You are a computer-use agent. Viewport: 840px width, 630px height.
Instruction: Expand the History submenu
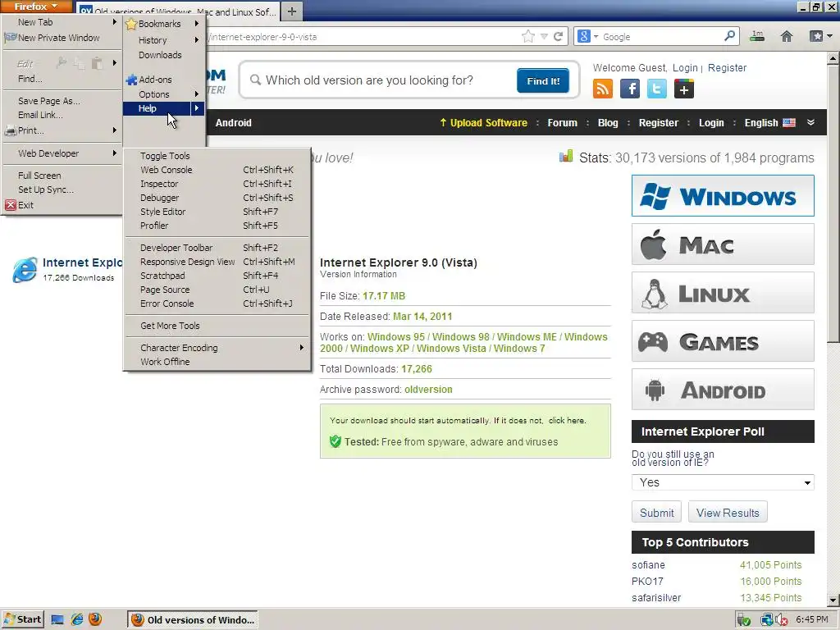(164, 40)
